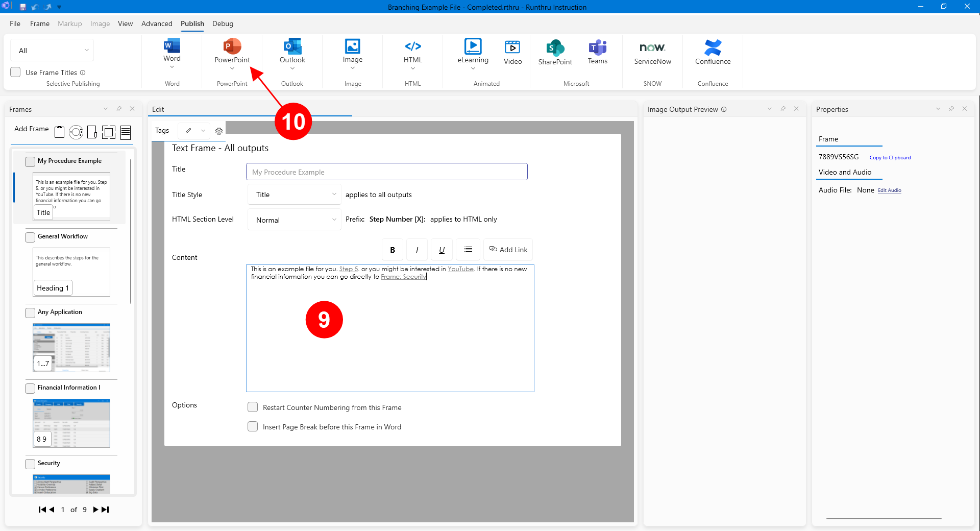Check Restart Counter Numbering from this Frame
This screenshot has height=531, width=980.
click(x=253, y=407)
